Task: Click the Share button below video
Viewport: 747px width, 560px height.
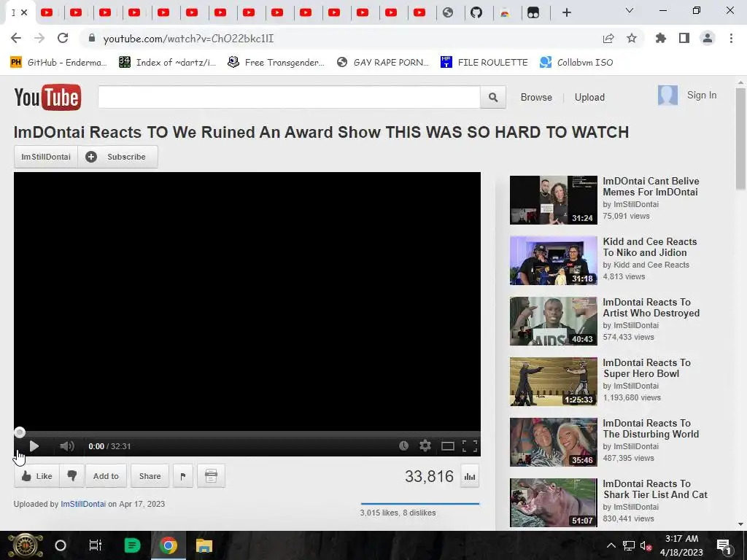Action: (x=150, y=476)
